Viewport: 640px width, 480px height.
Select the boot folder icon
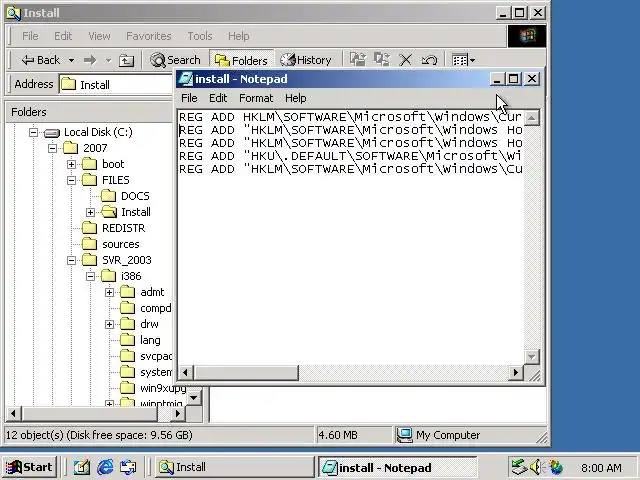click(x=89, y=164)
